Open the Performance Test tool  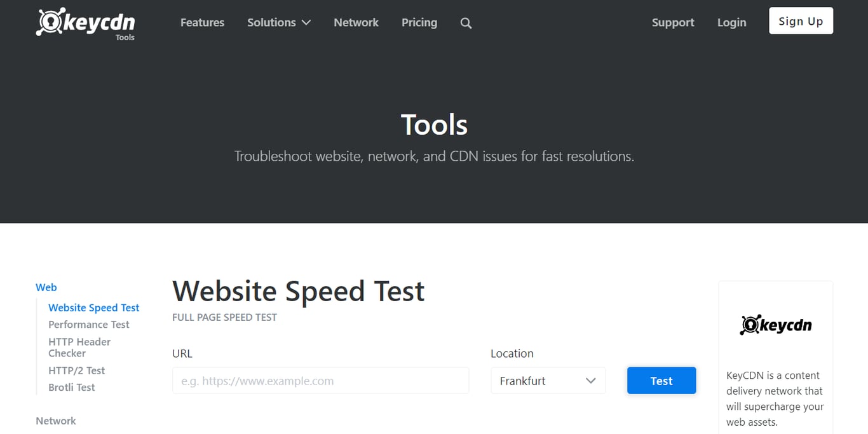89,324
